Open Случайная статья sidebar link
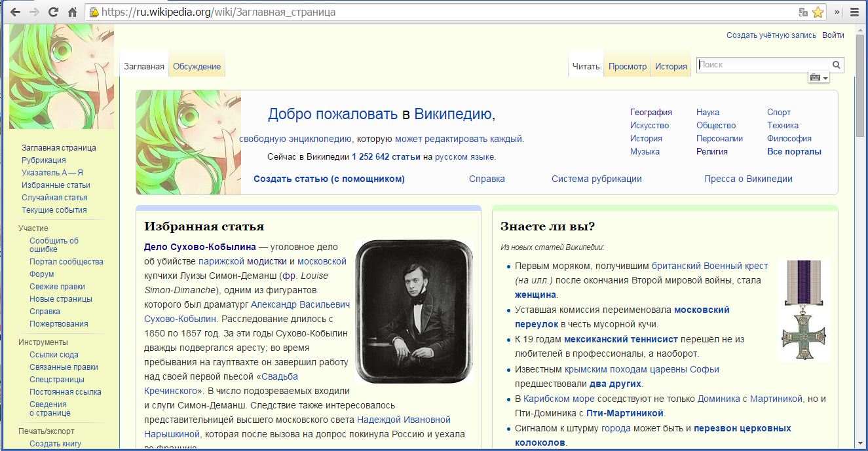This screenshot has height=451, width=868. tap(54, 198)
